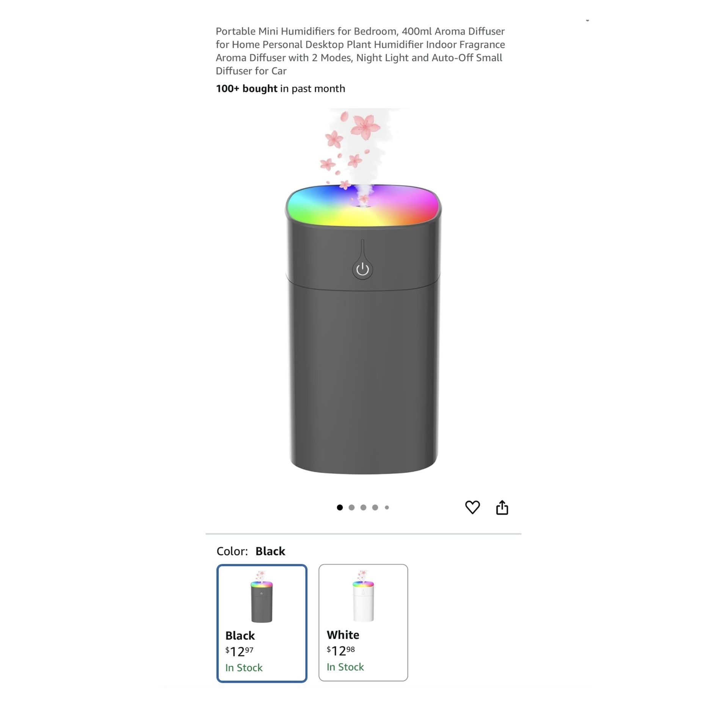Click the rainbow light top of the humidifier
728x708 pixels.
[363, 205]
